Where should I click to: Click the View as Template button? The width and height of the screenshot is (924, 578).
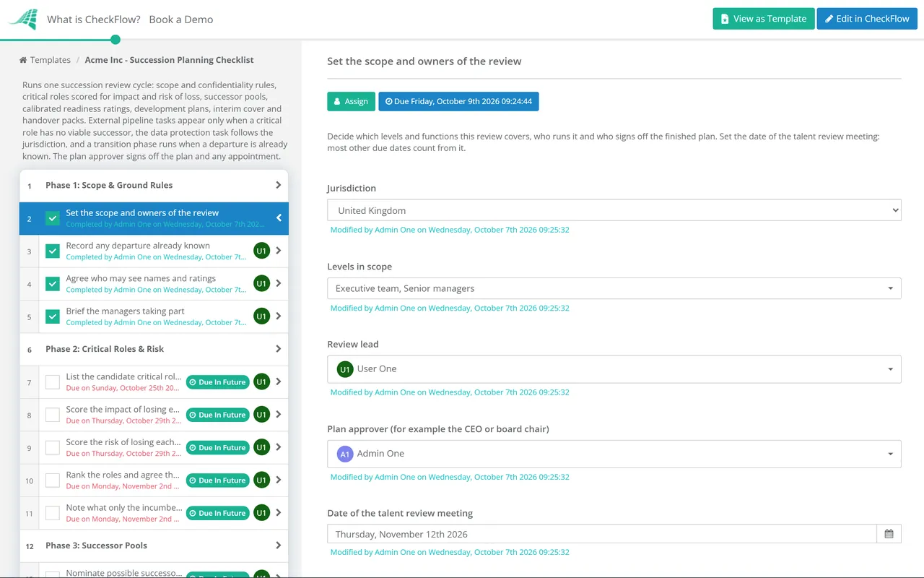764,19
